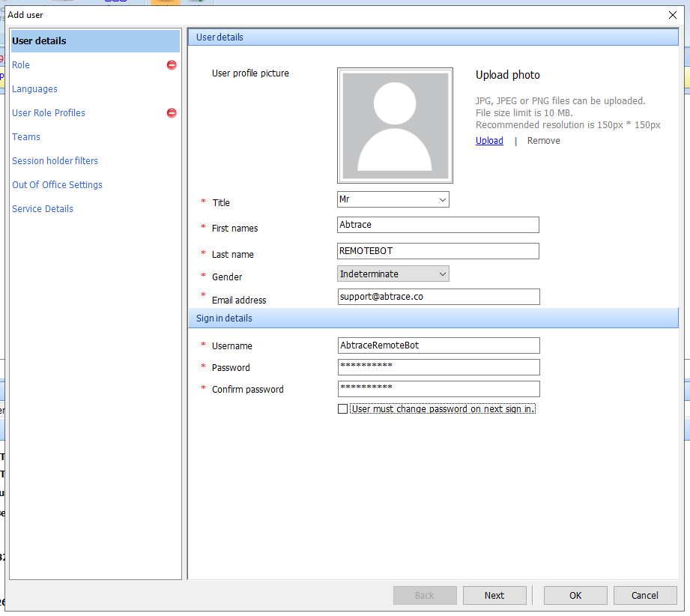The width and height of the screenshot is (690, 616).
Task: Click the First names input field
Action: [x=438, y=225]
